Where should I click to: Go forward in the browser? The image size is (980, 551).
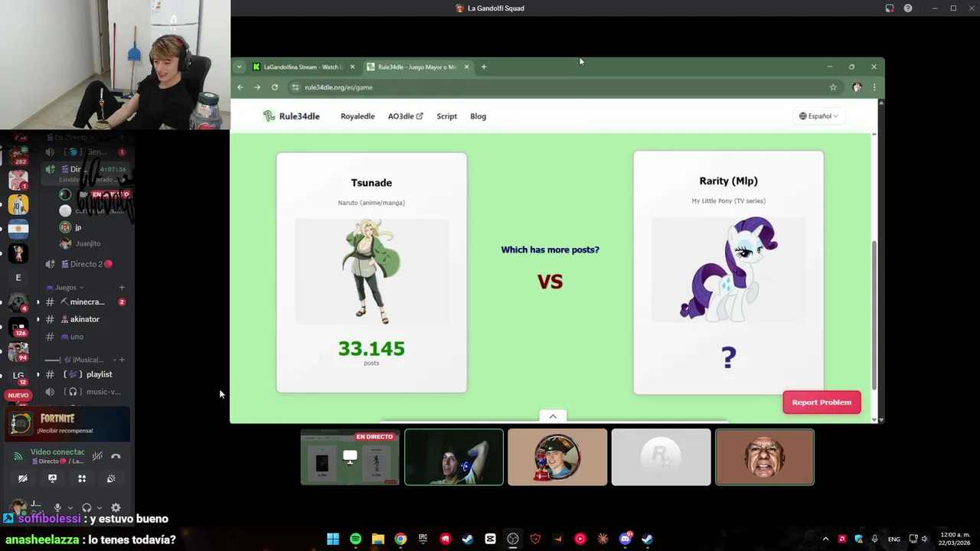257,87
